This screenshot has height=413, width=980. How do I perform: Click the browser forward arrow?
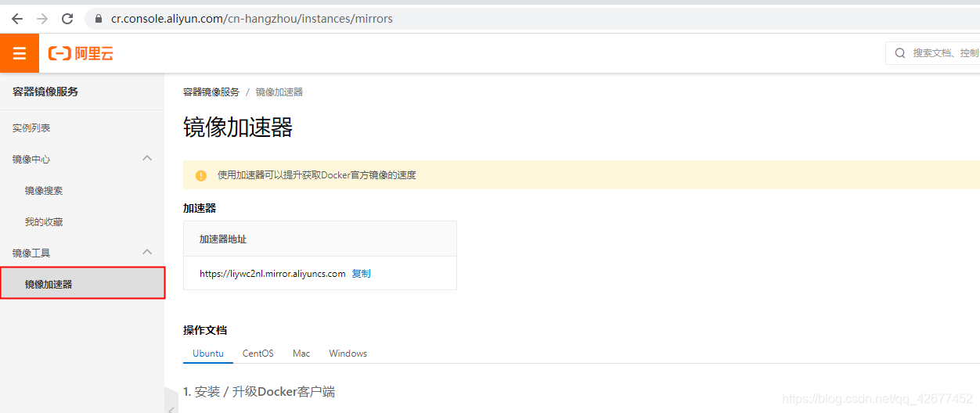[x=42, y=19]
